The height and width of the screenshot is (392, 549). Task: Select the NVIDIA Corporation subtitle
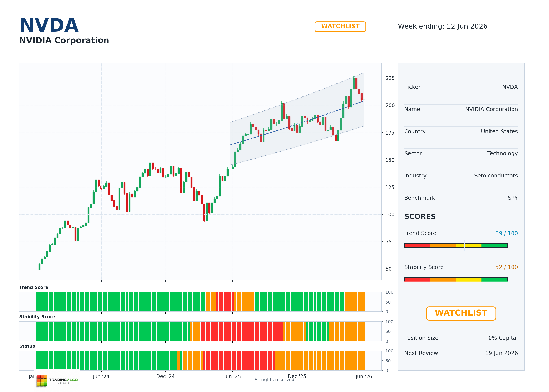64,41
